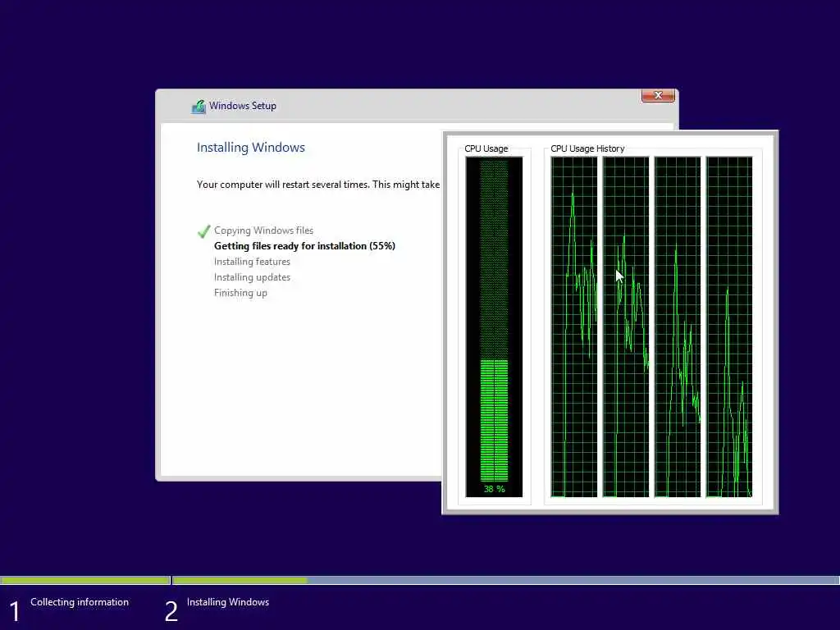840x630 pixels.
Task: Click the green checkmark beside Copying Windows files
Action: coord(203,231)
